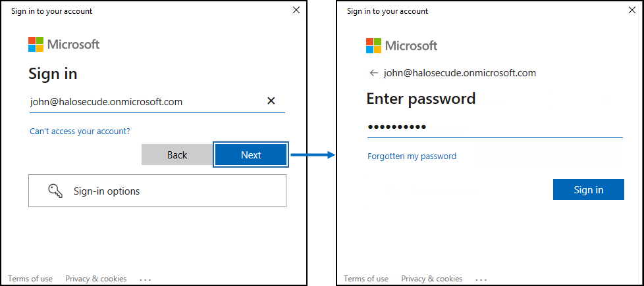Focus the email address input field

pos(145,102)
